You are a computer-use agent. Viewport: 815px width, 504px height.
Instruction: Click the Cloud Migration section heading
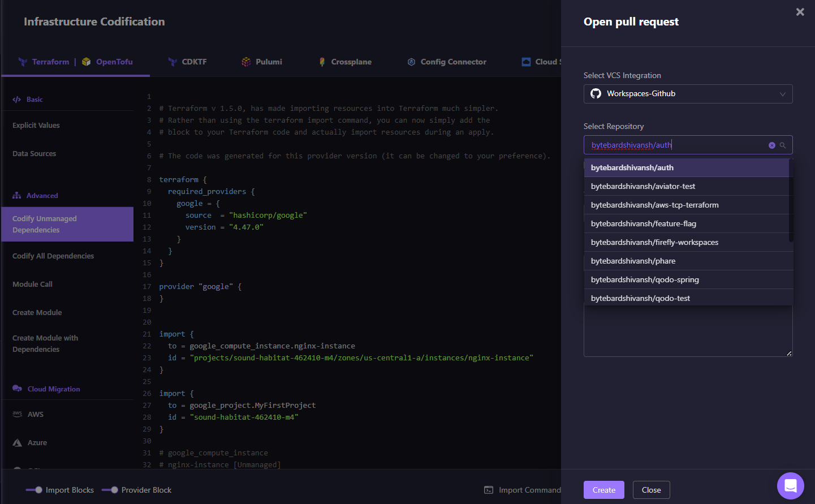point(54,389)
